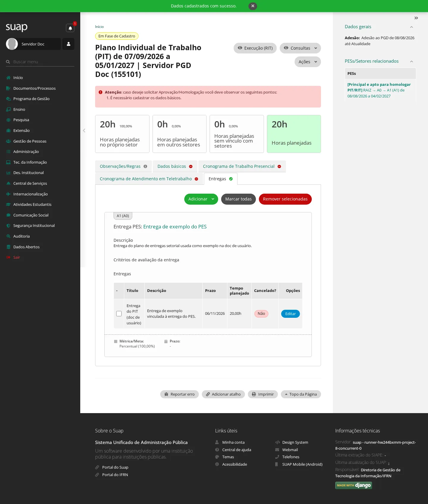
Task: Expand the Adicionar dropdown button
Action: (201, 199)
